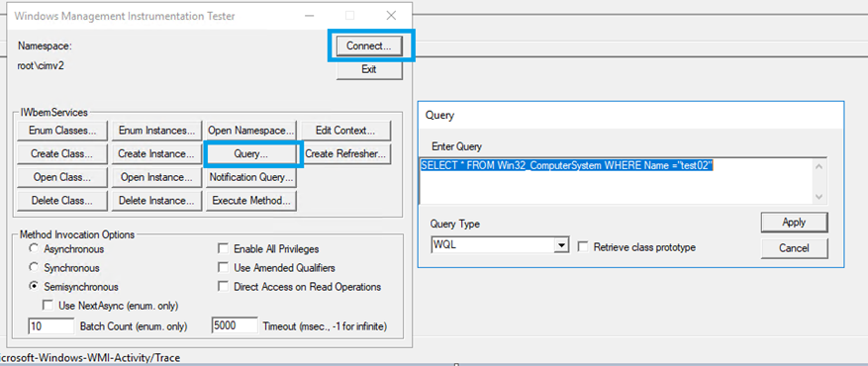Tick Enable All Privileges checkbox
Screen dimensions: 868x366
pyautogui.click(x=223, y=249)
